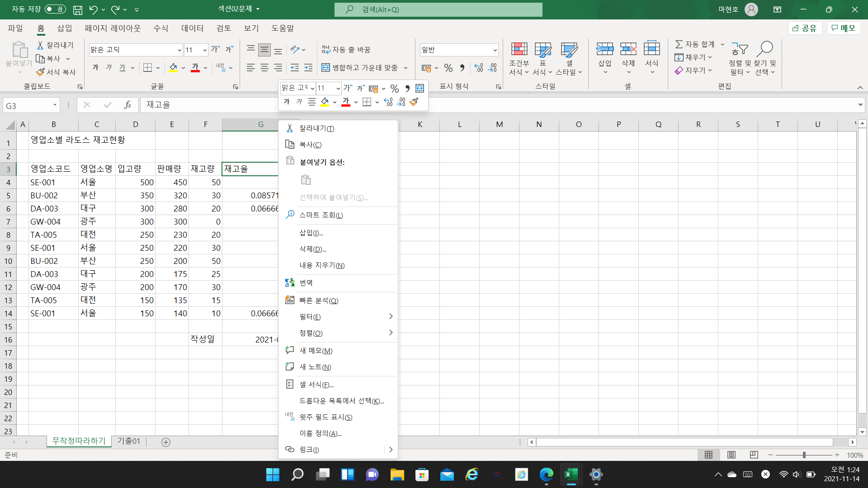
Task: Click the AutoSum (자동 합계) sigma icon
Action: tap(679, 44)
